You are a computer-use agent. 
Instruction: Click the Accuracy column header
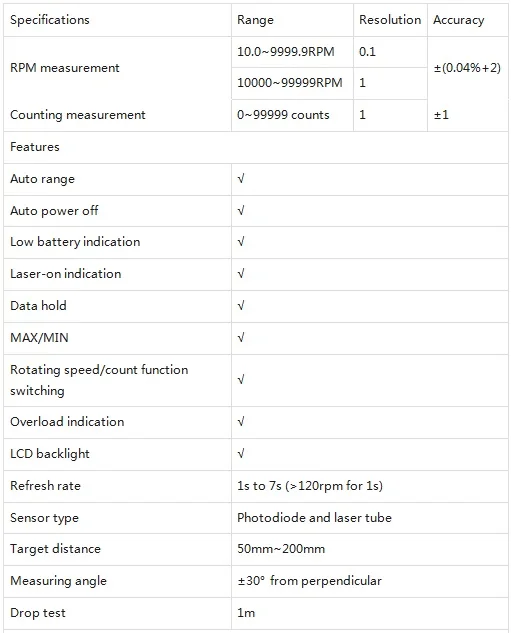coord(468,20)
